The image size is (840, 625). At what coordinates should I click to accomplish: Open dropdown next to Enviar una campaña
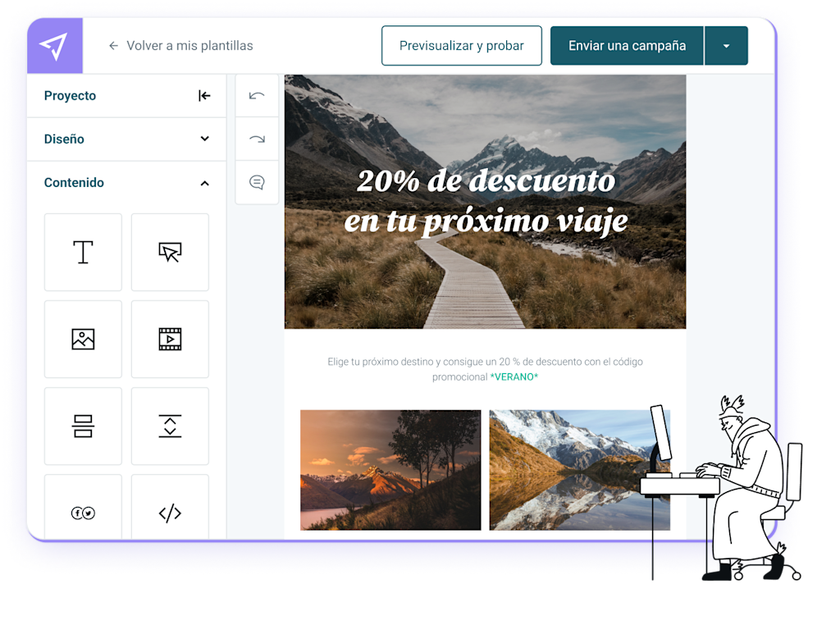tap(726, 46)
